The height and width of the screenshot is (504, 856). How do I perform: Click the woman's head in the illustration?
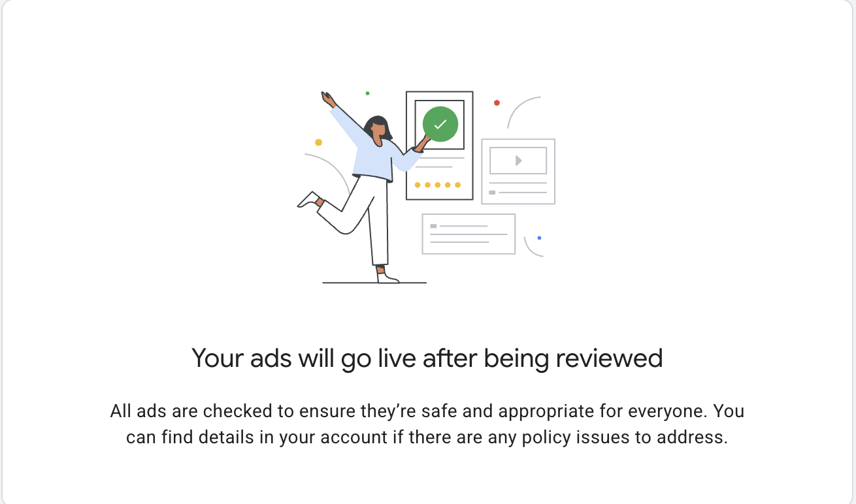[x=378, y=129]
